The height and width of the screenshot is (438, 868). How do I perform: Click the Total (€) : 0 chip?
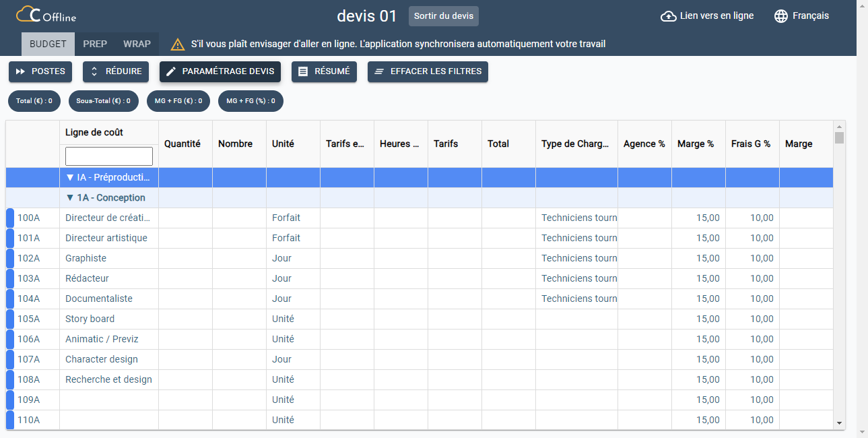34,101
